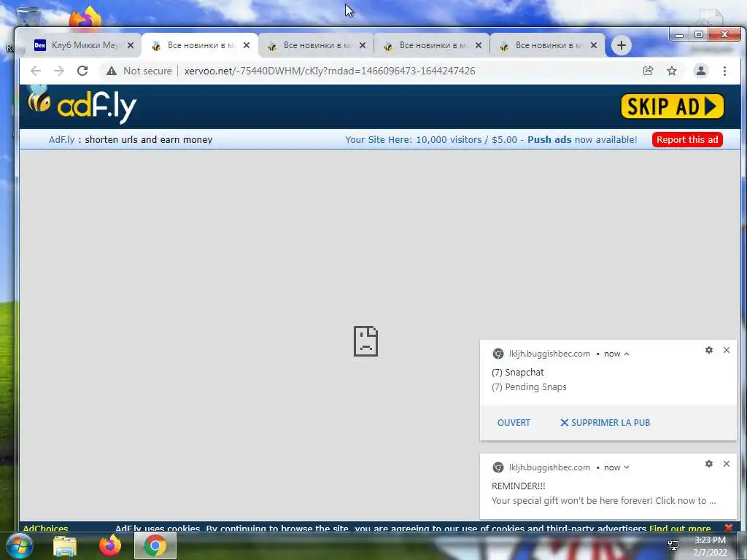This screenshot has height=560, width=747.
Task: Collapse the Snapchat notification chevron
Action: [x=627, y=354]
